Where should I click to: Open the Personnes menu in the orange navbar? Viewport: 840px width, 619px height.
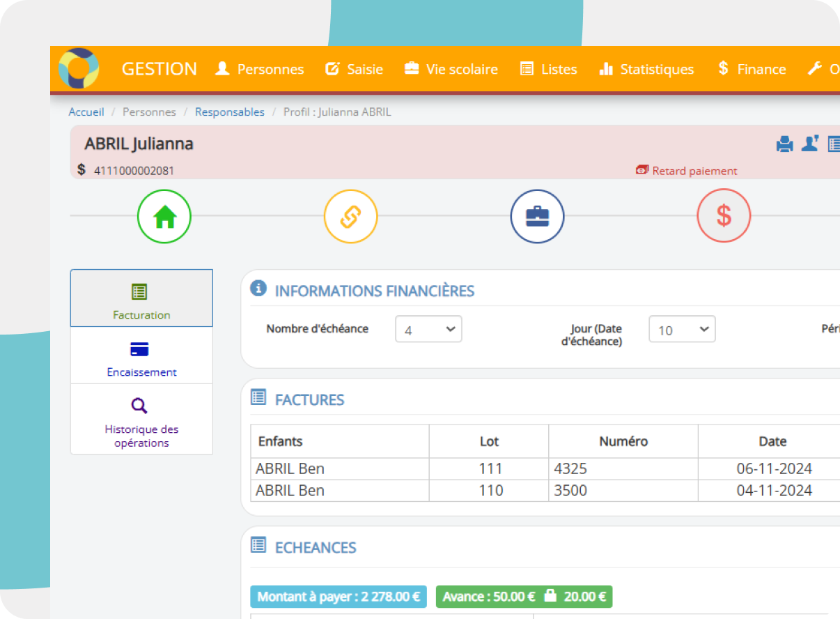click(x=260, y=69)
